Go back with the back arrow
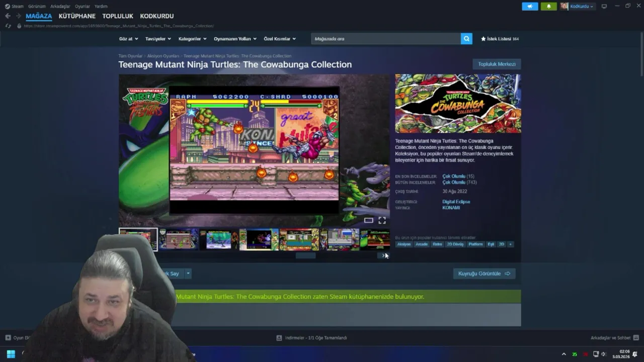 pyautogui.click(x=8, y=16)
